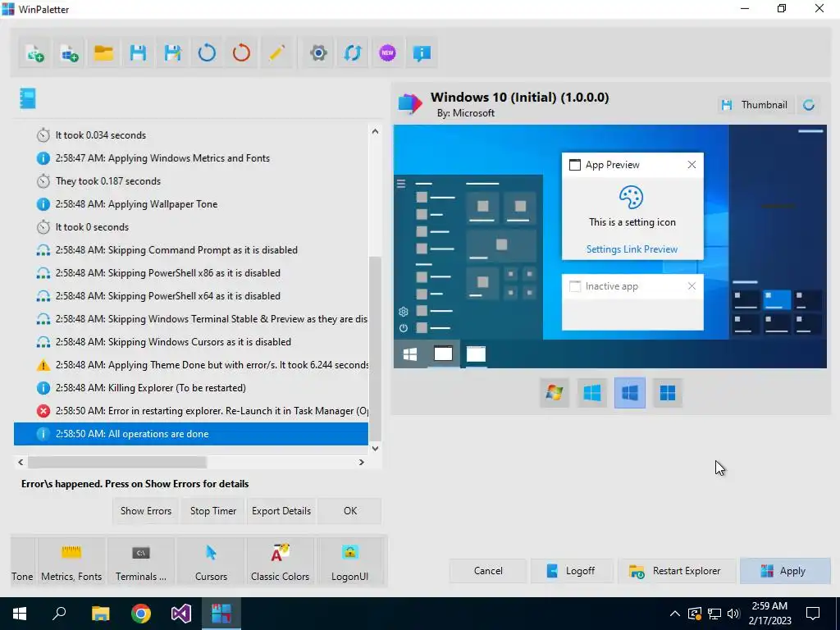Select Windows 7 preview style icon
The height and width of the screenshot is (630, 840).
555,393
